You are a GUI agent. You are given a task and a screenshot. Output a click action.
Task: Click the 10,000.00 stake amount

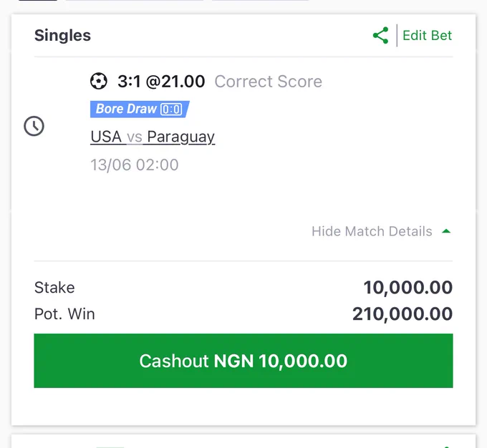[408, 288]
